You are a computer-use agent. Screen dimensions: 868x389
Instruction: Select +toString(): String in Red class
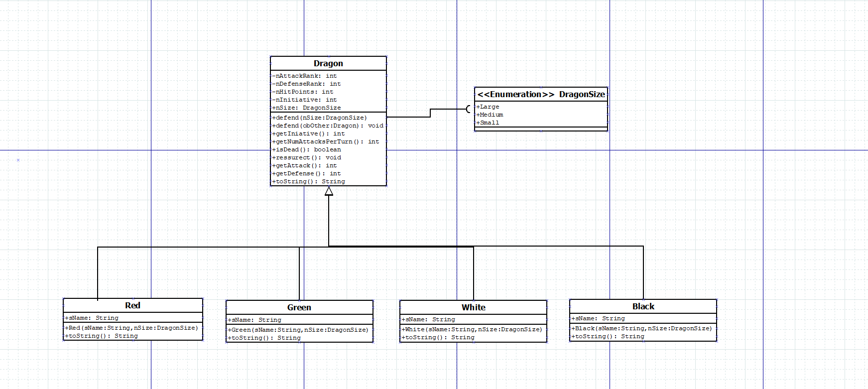click(102, 336)
